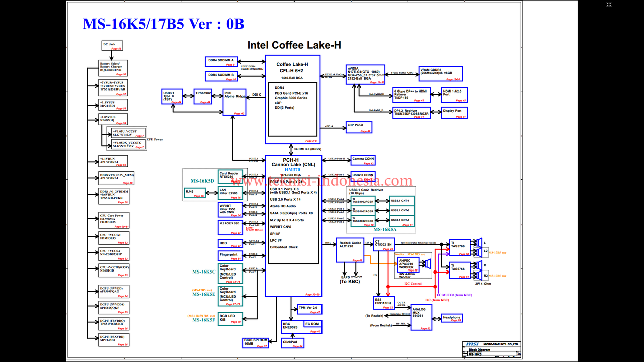
Task: Select the USB3.1 CNT-1 block
Action: [402, 201]
